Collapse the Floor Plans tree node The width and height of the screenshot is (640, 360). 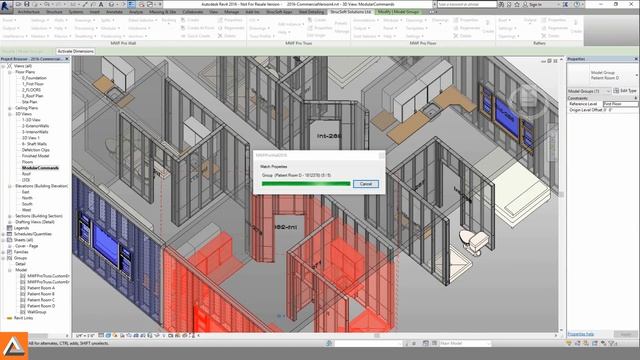(10, 72)
